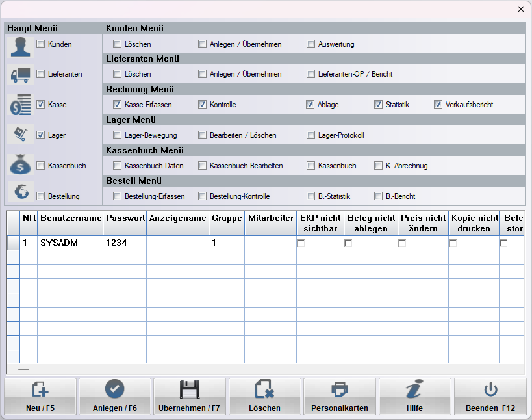Toggle EKP nicht sichtbar for SYSADM

[301, 243]
